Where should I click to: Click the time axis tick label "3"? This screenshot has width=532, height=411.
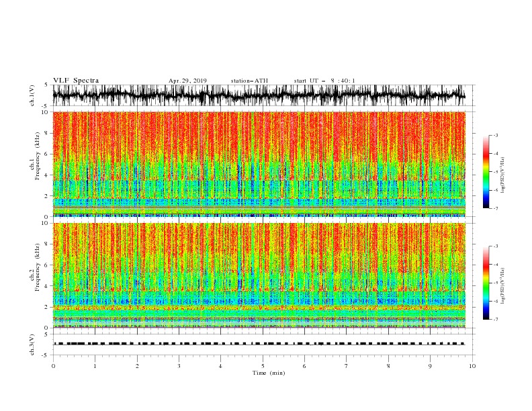pyautogui.click(x=179, y=366)
